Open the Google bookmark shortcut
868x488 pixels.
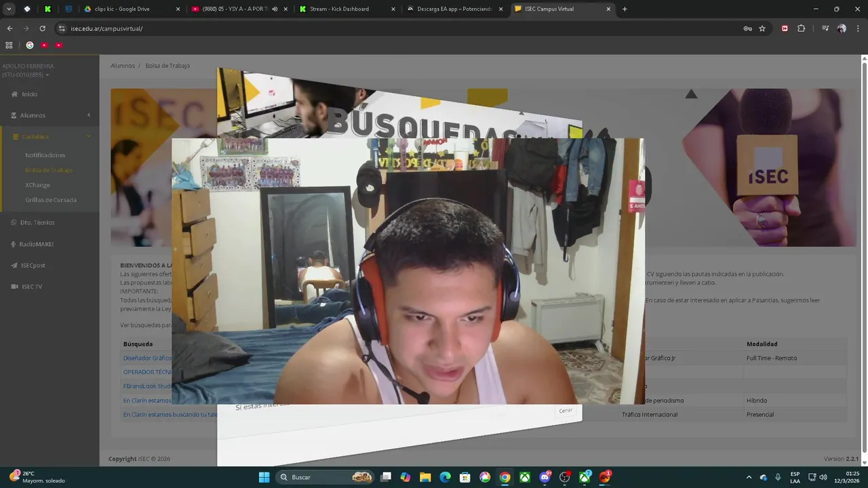pos(30,45)
